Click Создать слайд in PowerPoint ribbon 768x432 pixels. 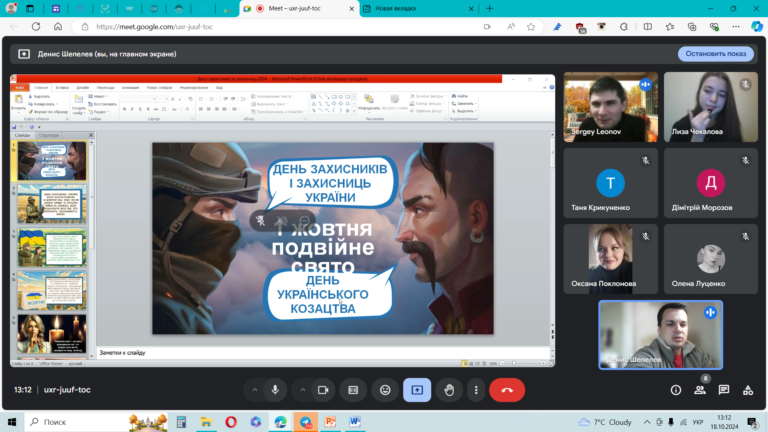click(78, 104)
